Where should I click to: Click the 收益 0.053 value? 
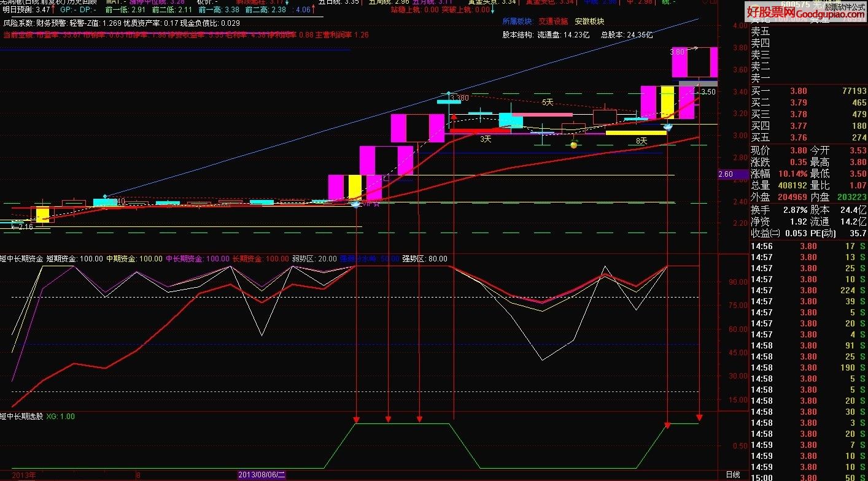click(796, 233)
